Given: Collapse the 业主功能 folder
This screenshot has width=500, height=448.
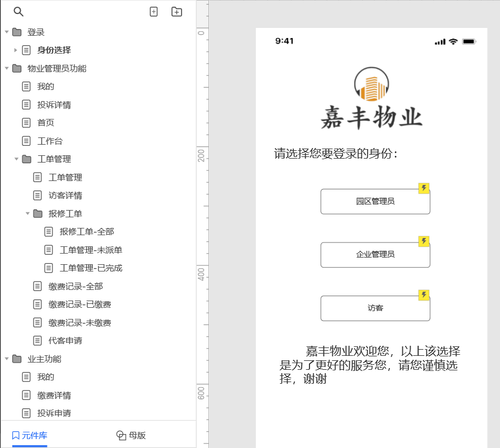Looking at the screenshot, I should [x=7, y=359].
